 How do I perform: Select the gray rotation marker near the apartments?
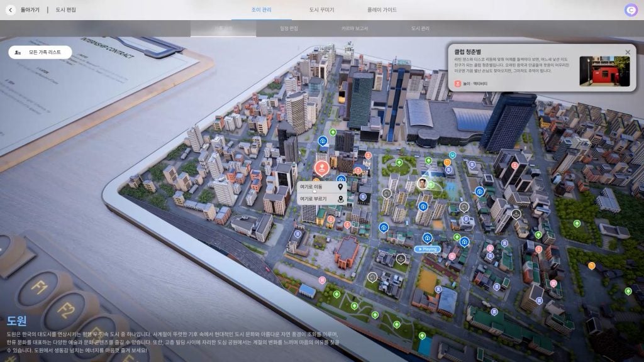pos(386,194)
